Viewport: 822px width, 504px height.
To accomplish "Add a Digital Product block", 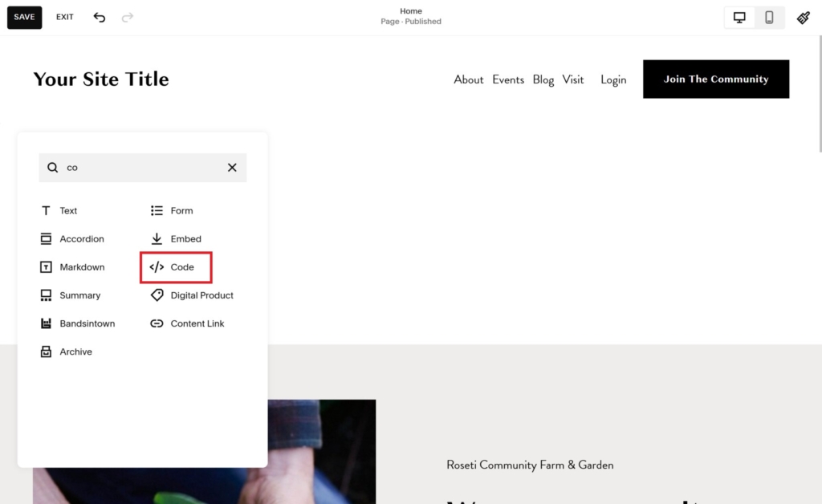I will pos(198,295).
